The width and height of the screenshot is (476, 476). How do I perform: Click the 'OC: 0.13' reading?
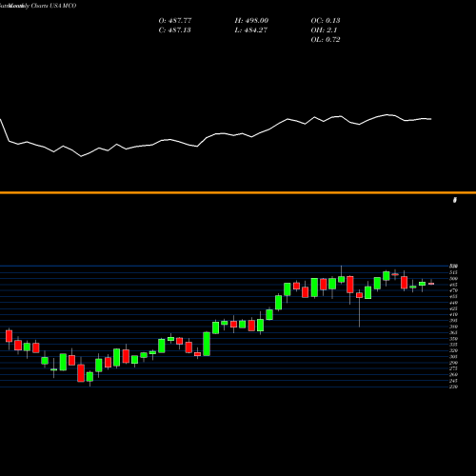(326, 21)
